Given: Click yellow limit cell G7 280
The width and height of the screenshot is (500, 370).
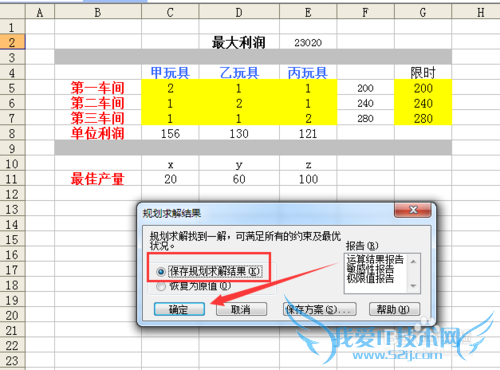Looking at the screenshot, I should coord(423,118).
